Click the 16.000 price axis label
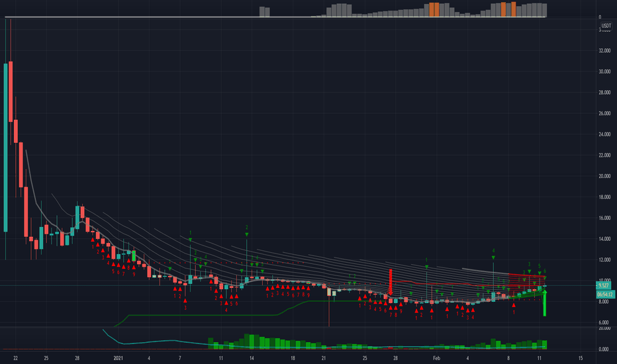The image size is (617, 364). pyautogui.click(x=604, y=218)
